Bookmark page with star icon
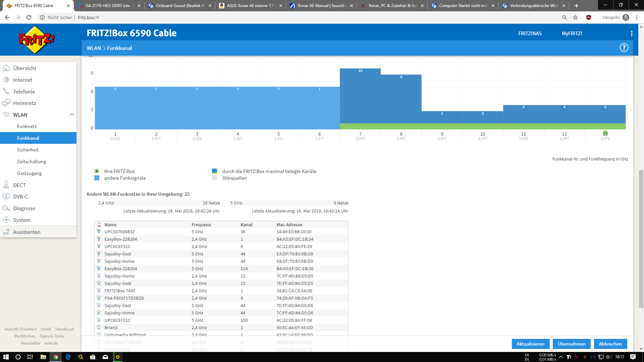 (x=575, y=17)
